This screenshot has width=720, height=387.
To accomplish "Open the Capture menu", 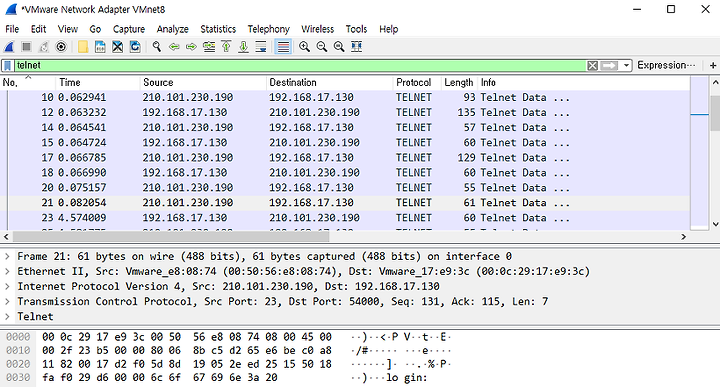I will click(129, 29).
